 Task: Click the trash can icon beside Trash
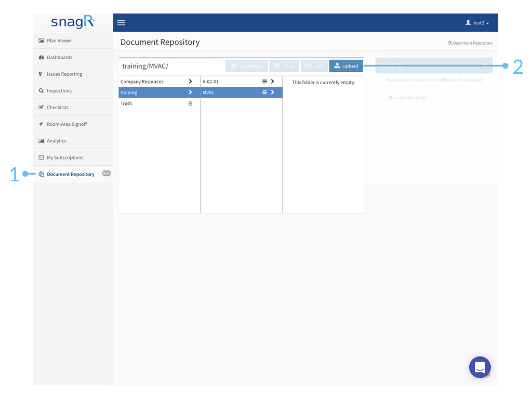coord(190,103)
